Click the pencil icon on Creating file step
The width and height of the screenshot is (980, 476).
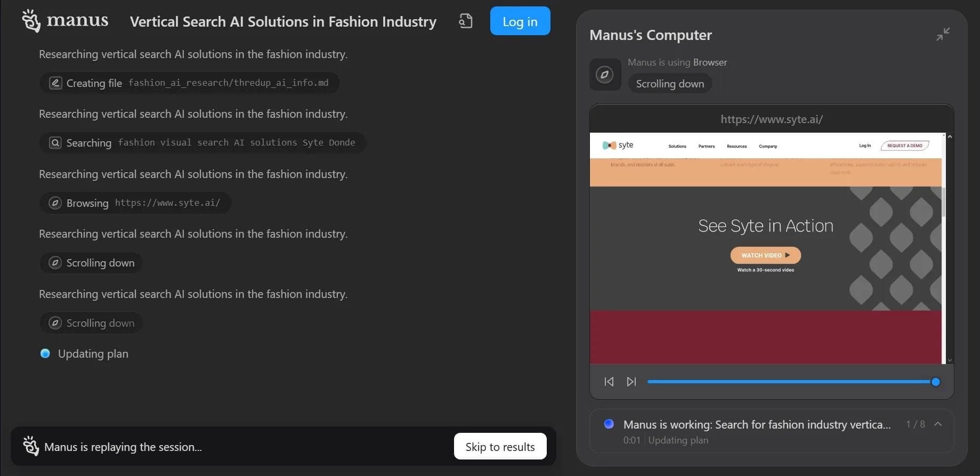pos(55,83)
